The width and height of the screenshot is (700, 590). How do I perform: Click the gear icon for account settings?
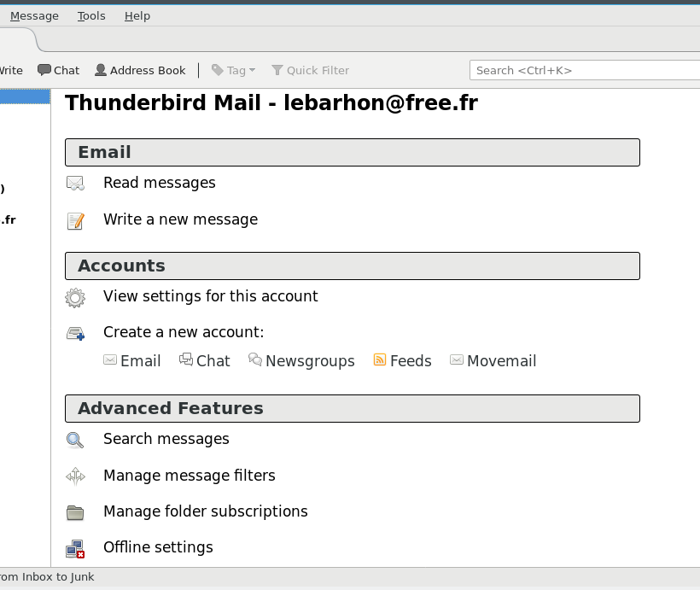[75, 298]
